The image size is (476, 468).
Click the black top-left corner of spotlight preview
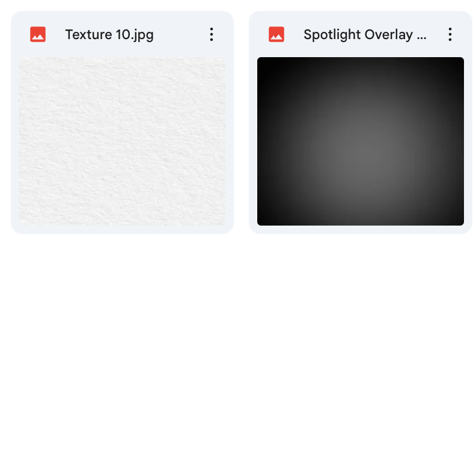(x=263, y=63)
